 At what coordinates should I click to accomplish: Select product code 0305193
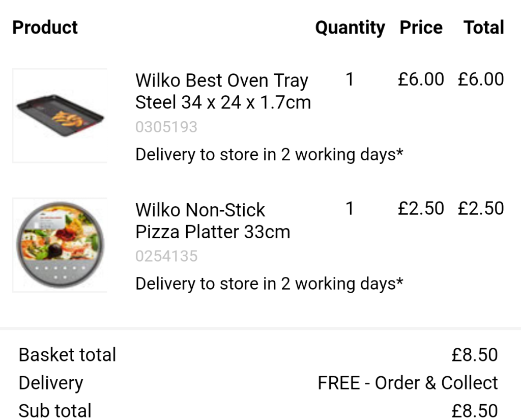(166, 127)
